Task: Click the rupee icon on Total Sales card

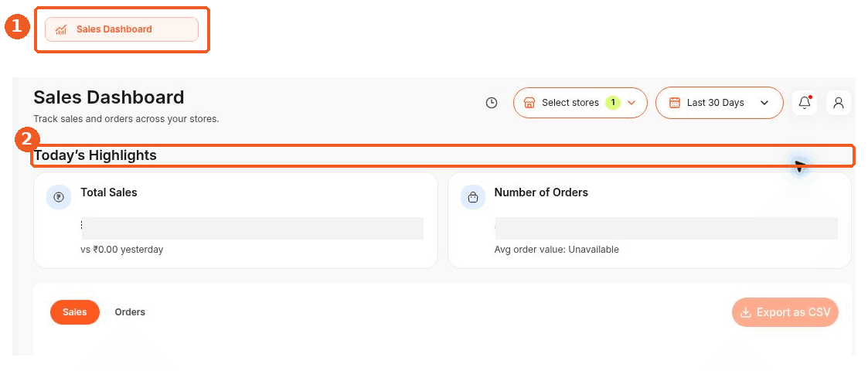Action: [x=59, y=197]
